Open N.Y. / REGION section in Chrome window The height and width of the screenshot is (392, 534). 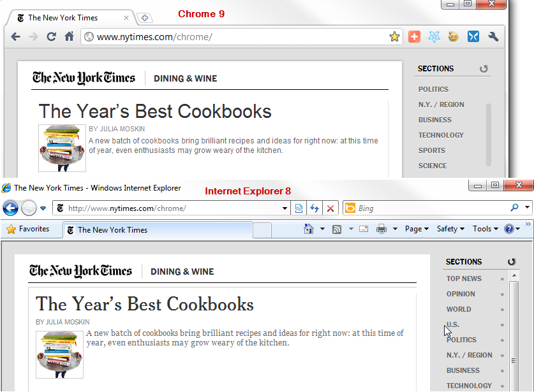click(441, 105)
